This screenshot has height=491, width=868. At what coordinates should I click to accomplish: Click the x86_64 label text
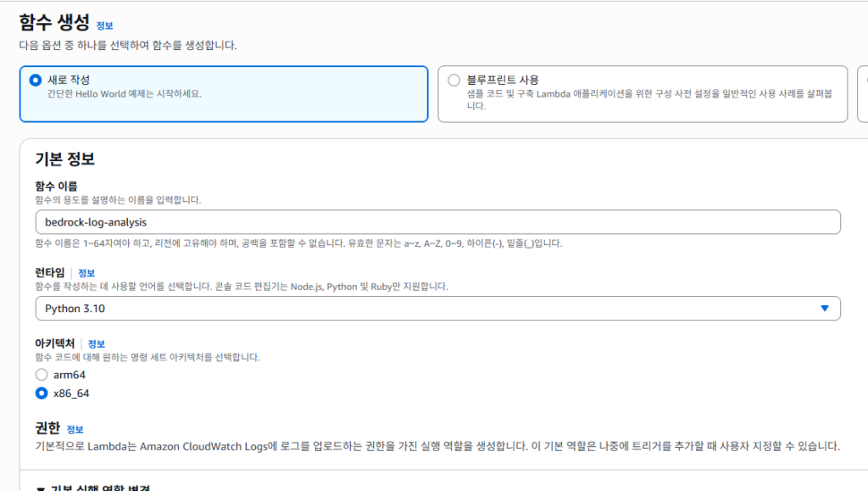click(71, 393)
